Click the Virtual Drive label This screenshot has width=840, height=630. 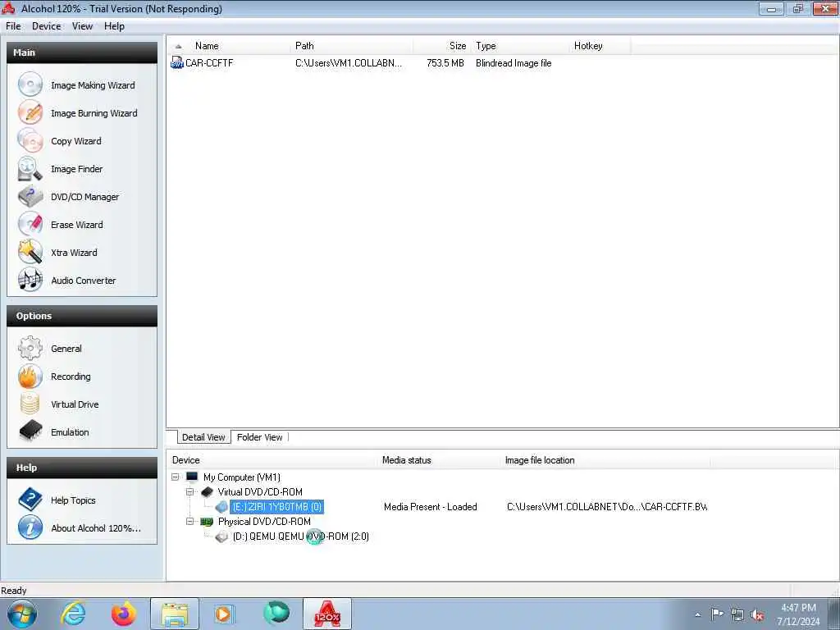click(75, 404)
